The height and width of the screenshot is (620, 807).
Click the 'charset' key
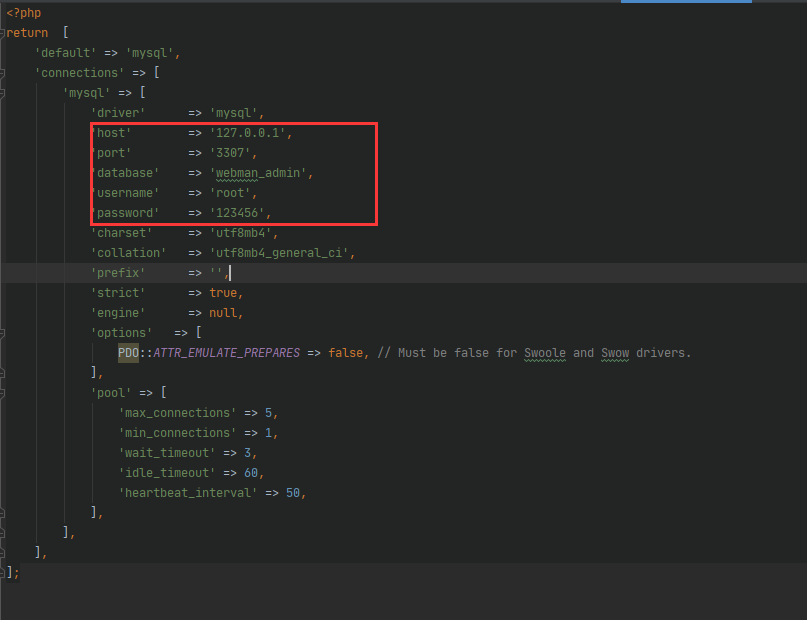121,233
